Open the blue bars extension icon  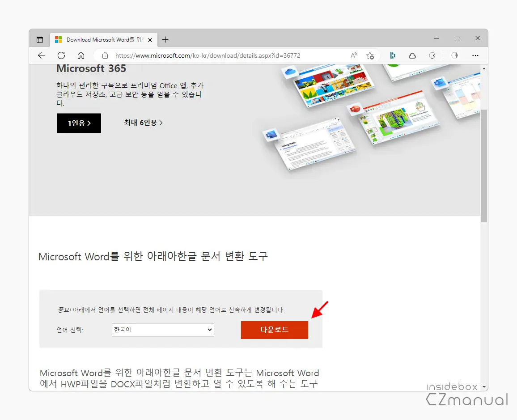click(392, 55)
